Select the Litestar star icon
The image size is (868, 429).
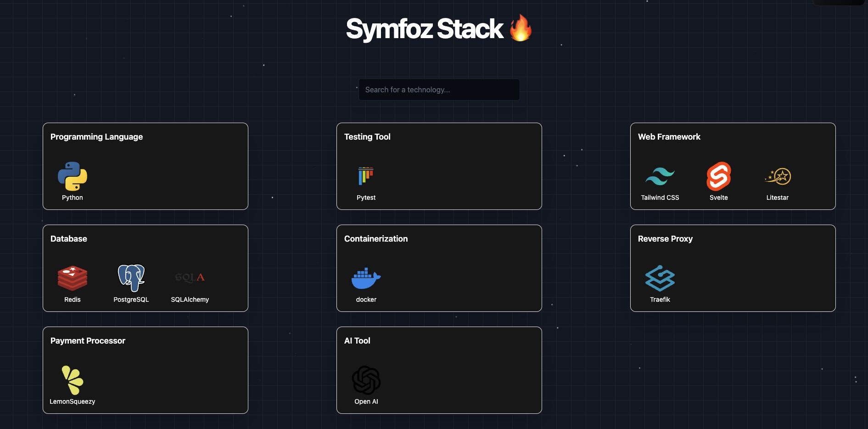click(x=778, y=176)
